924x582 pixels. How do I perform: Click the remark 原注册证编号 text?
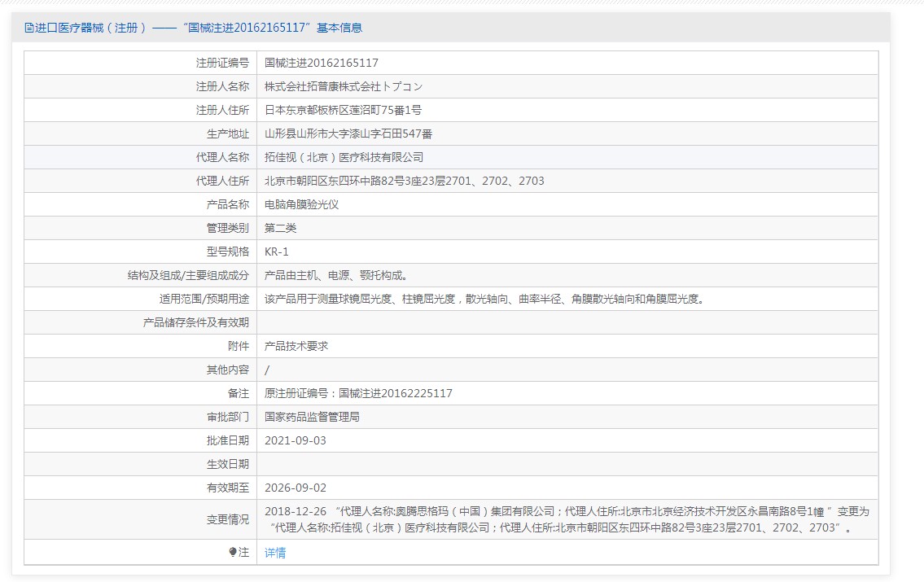click(x=358, y=393)
